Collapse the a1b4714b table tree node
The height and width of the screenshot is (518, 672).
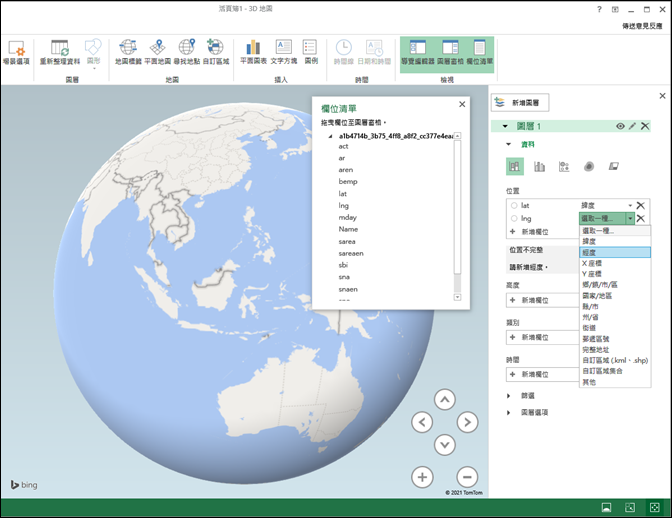[x=330, y=136]
